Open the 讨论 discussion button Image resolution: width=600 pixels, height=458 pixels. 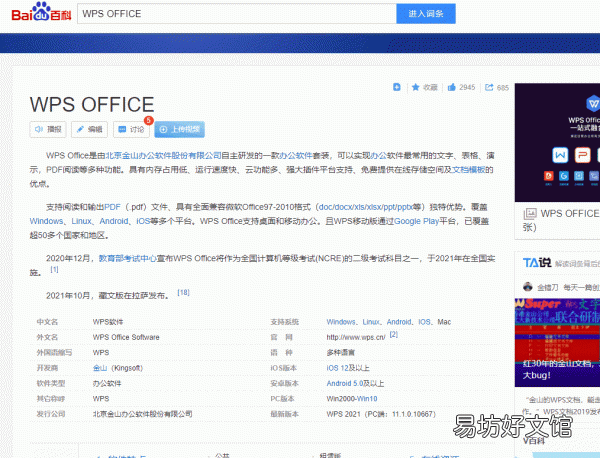(131, 129)
